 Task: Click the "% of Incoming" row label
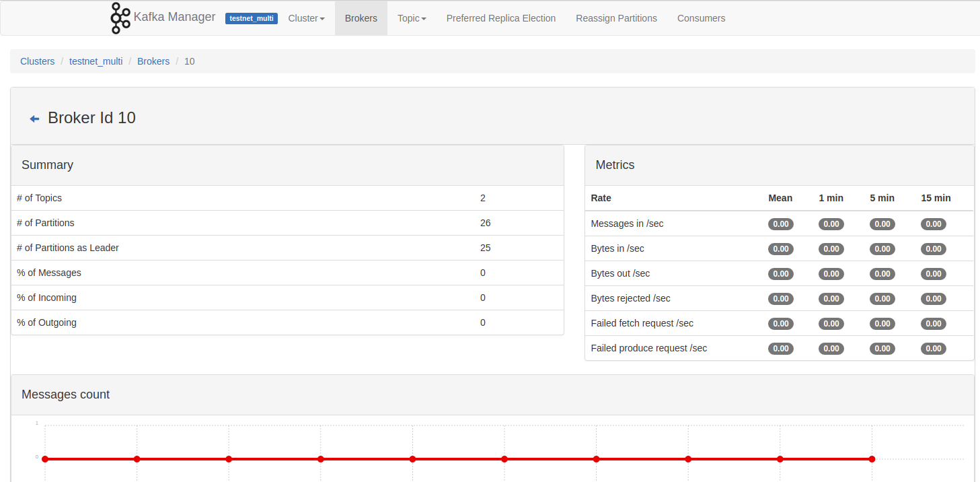click(x=46, y=298)
